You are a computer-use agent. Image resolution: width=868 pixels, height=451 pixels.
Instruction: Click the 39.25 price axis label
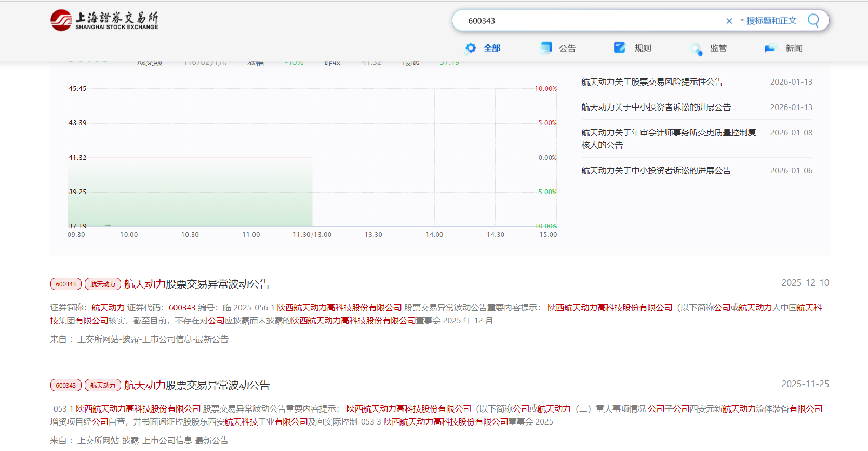point(77,192)
